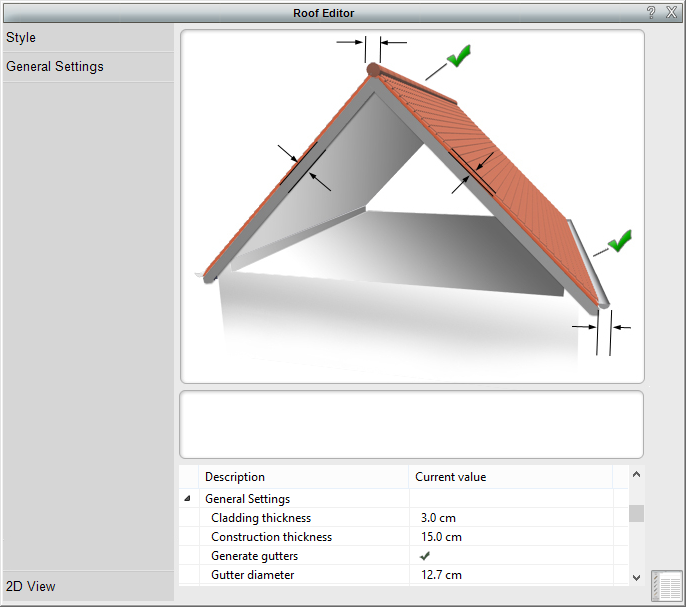Select the Gutter diameter row
The width and height of the screenshot is (686, 607).
[403, 575]
